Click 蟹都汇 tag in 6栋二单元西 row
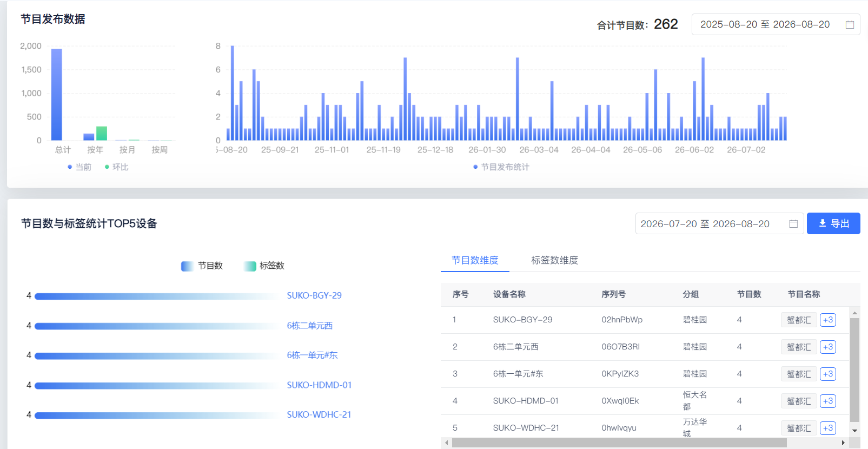 [799, 347]
